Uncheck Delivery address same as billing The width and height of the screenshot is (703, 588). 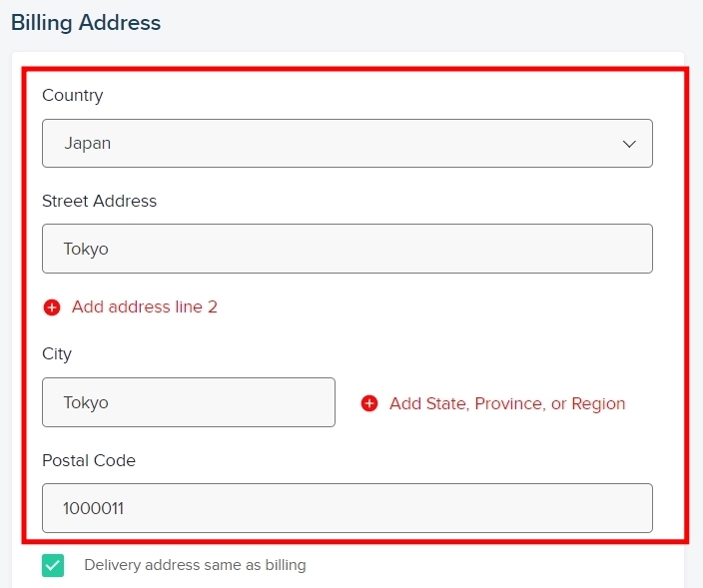coord(53,566)
